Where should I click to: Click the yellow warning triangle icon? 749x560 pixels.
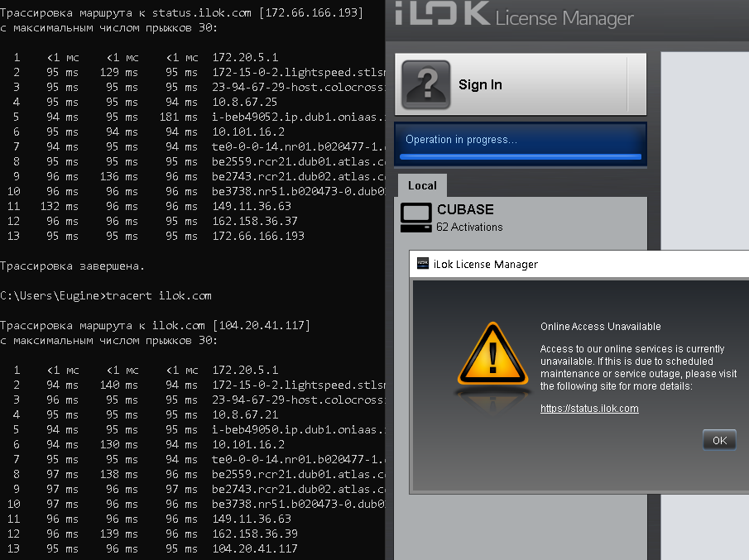pos(493,354)
